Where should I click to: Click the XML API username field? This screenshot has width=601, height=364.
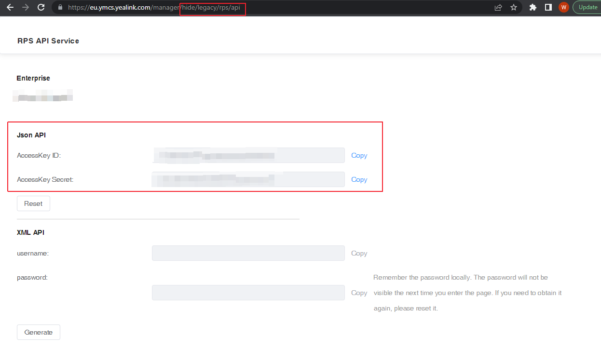pyautogui.click(x=248, y=253)
